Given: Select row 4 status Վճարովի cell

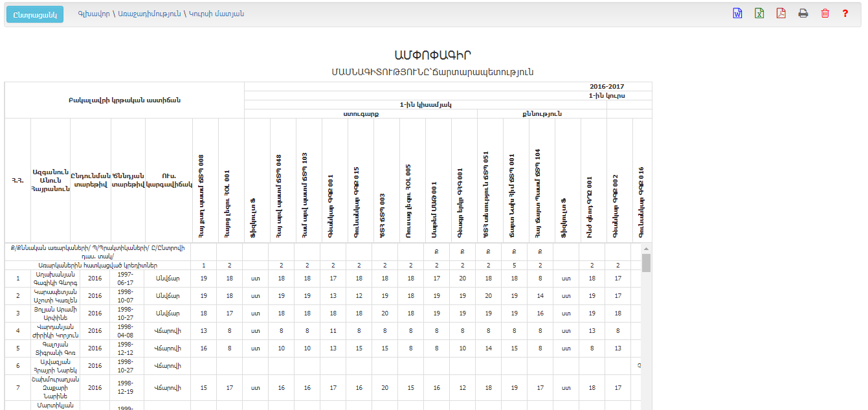Looking at the screenshot, I should point(168,331).
